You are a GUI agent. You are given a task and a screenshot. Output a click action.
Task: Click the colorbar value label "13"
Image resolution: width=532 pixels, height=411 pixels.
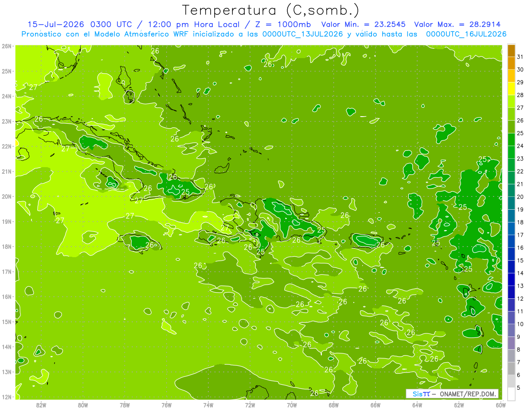click(520, 286)
